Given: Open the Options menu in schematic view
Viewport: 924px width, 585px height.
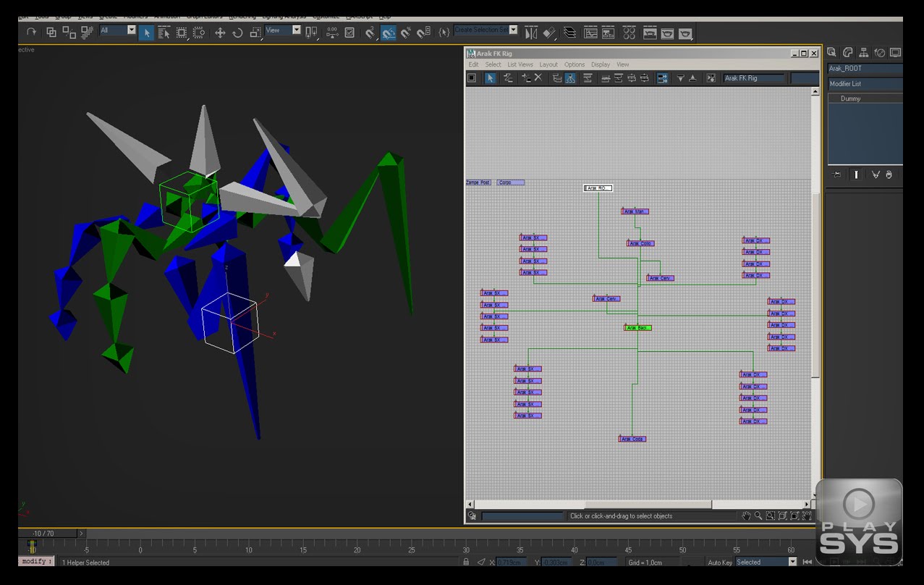Looking at the screenshot, I should (575, 64).
